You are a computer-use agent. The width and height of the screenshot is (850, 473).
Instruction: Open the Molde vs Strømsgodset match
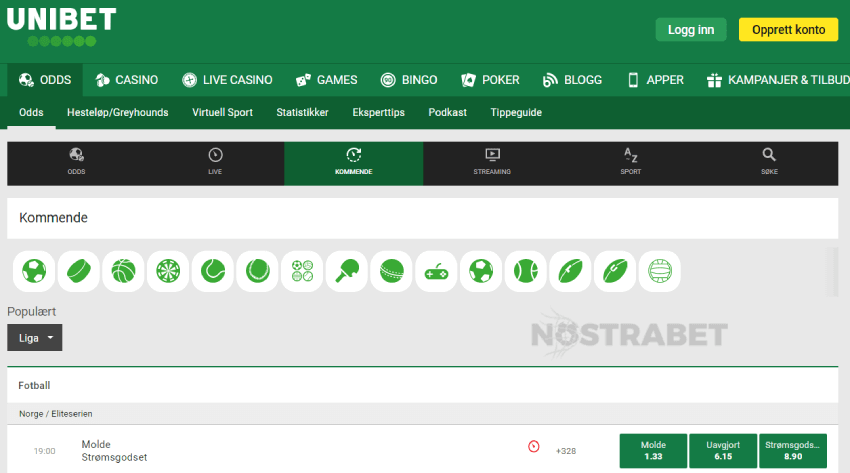[114, 451]
